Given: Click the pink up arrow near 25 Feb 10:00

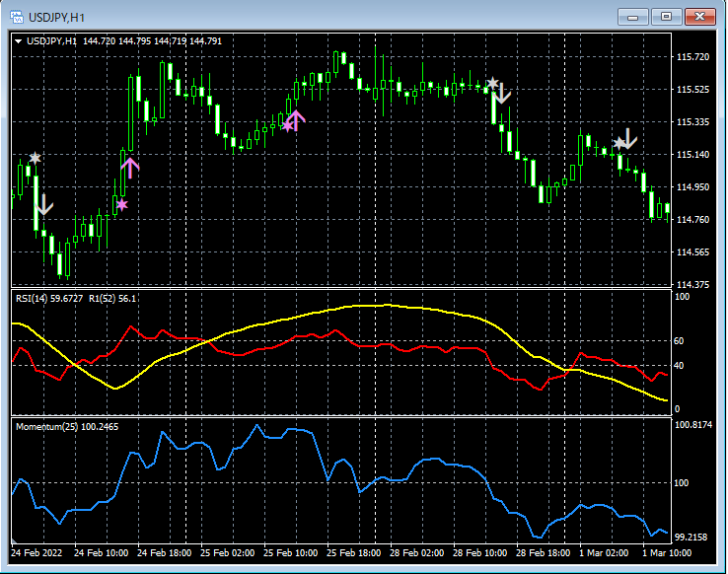Looking at the screenshot, I should pos(297,119).
